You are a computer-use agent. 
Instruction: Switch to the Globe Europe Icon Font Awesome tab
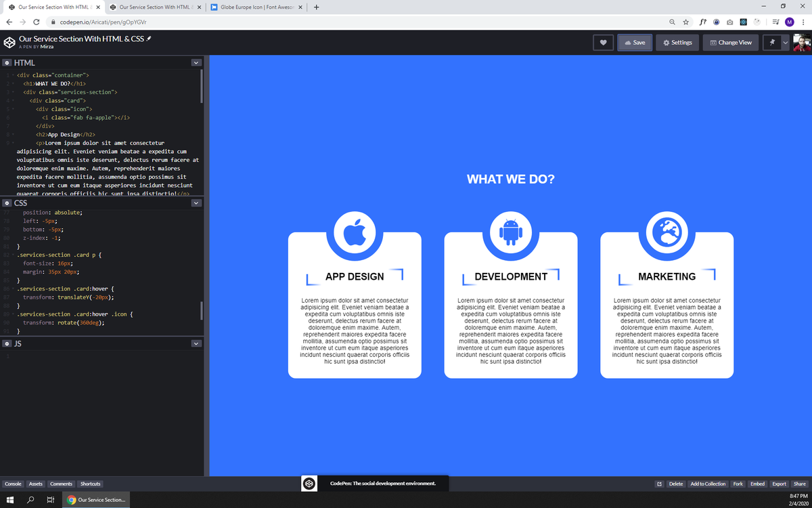[x=256, y=7]
